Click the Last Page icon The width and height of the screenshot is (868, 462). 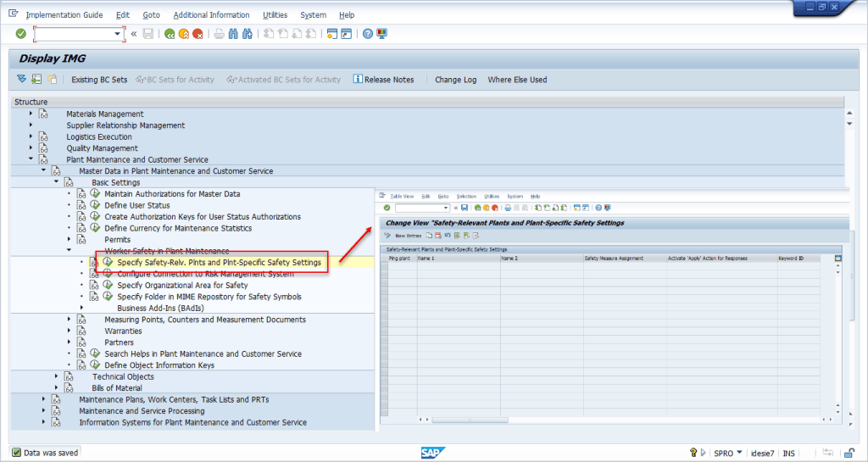coord(311,34)
